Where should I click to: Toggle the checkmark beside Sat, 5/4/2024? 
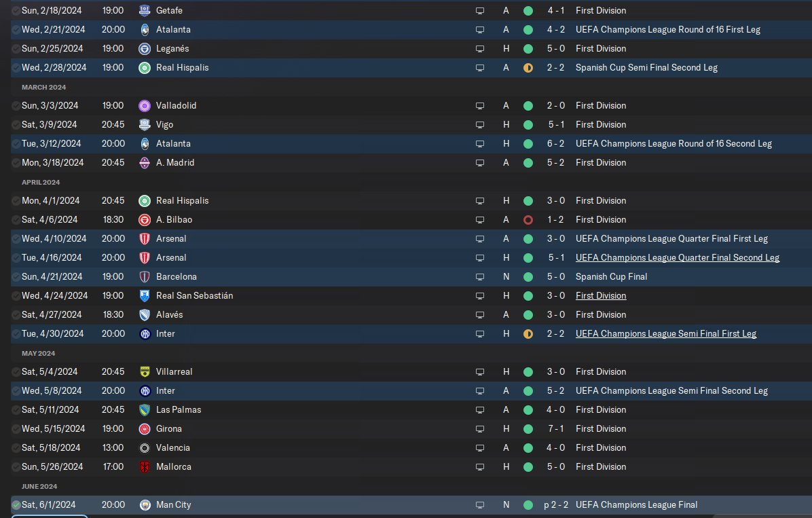[16, 371]
